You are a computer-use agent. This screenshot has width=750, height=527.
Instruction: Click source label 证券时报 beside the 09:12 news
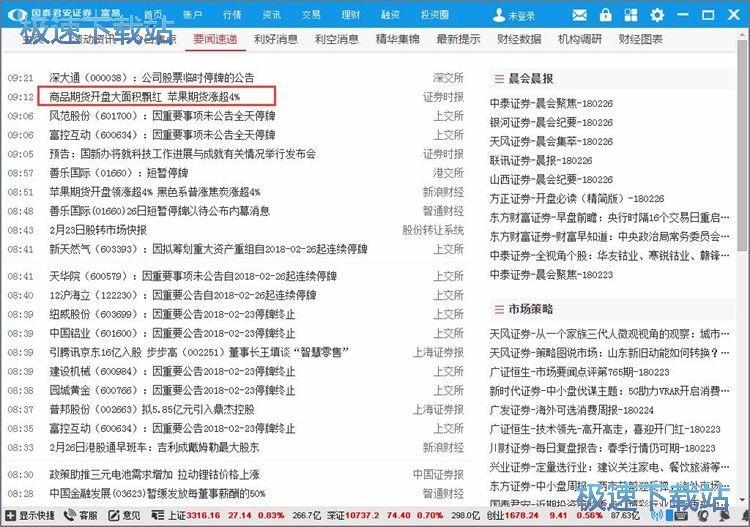pyautogui.click(x=443, y=97)
